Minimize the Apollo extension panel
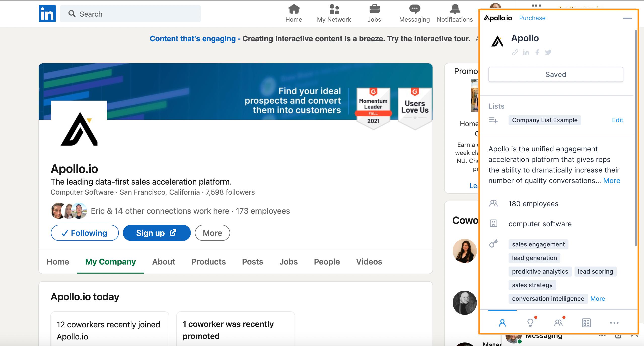644x346 pixels. coord(627,18)
